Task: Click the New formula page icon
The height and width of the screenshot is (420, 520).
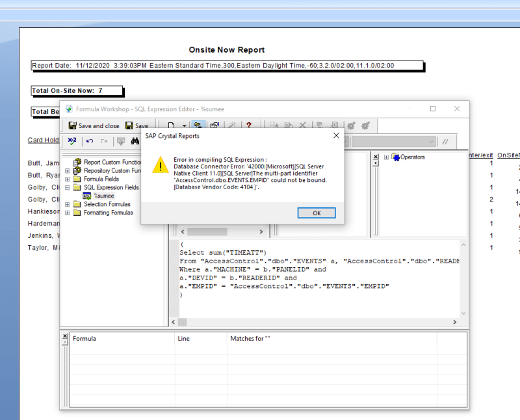Action: pyautogui.click(x=171, y=125)
